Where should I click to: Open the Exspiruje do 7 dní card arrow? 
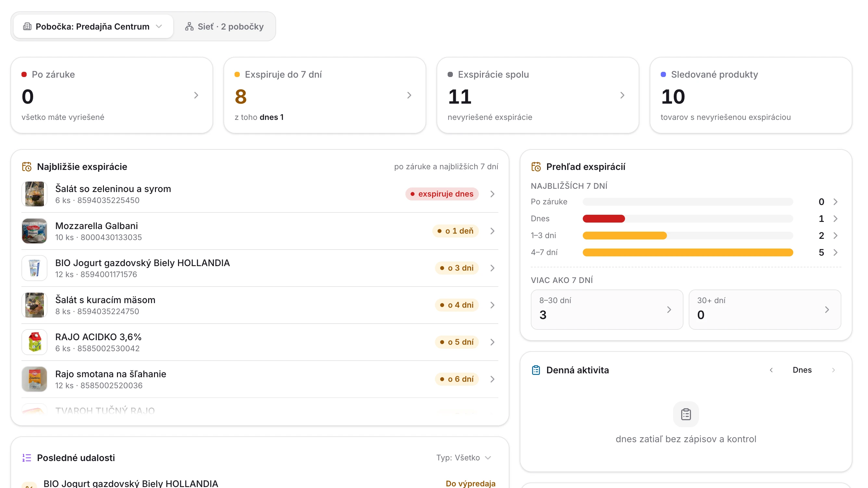point(409,96)
